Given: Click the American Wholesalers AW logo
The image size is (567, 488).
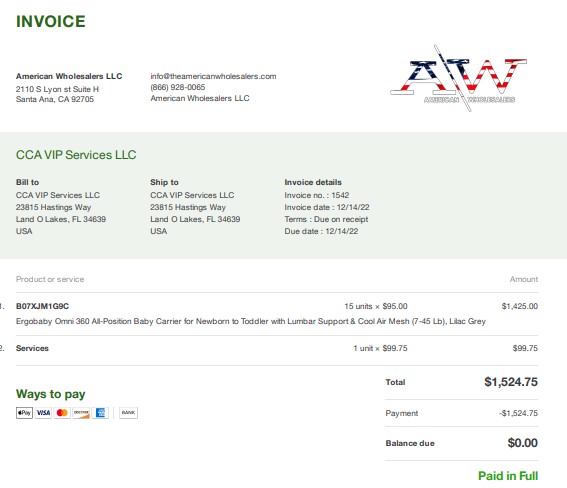Looking at the screenshot, I should [x=459, y=78].
